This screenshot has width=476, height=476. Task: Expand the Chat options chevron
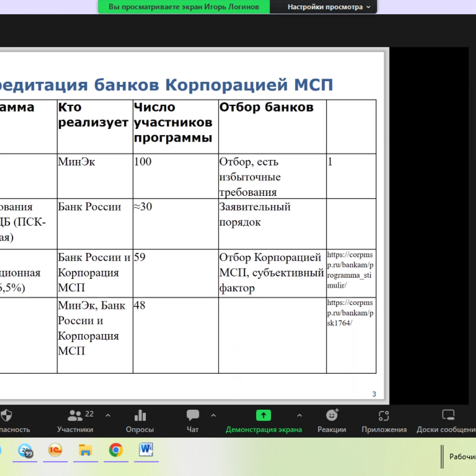tap(213, 415)
